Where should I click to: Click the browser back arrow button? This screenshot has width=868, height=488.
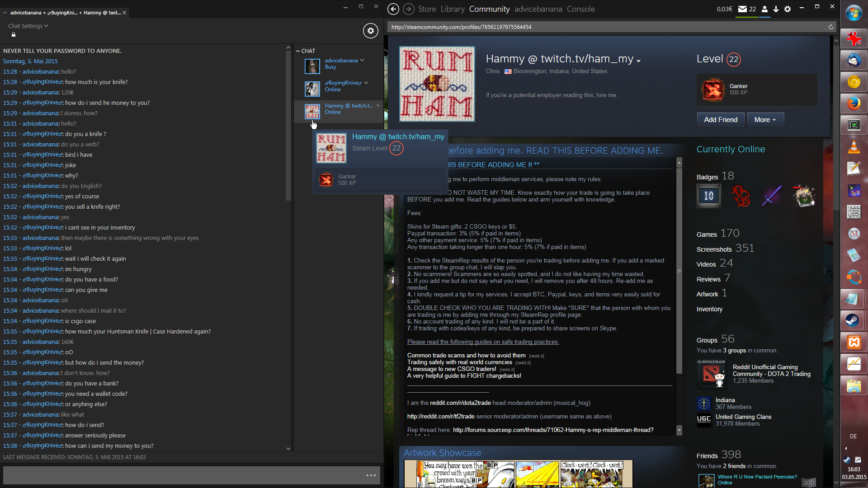[x=393, y=9]
